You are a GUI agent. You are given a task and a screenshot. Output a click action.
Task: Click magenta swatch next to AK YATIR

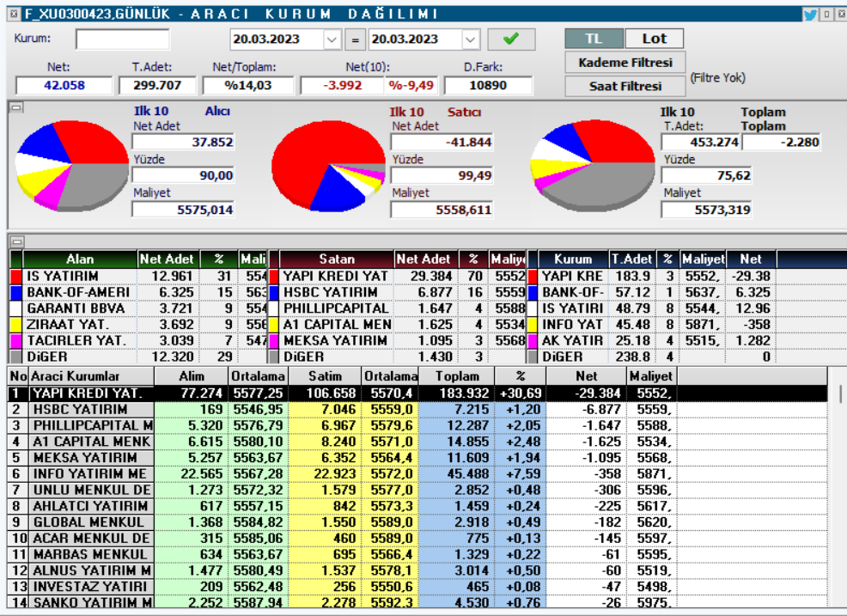533,341
